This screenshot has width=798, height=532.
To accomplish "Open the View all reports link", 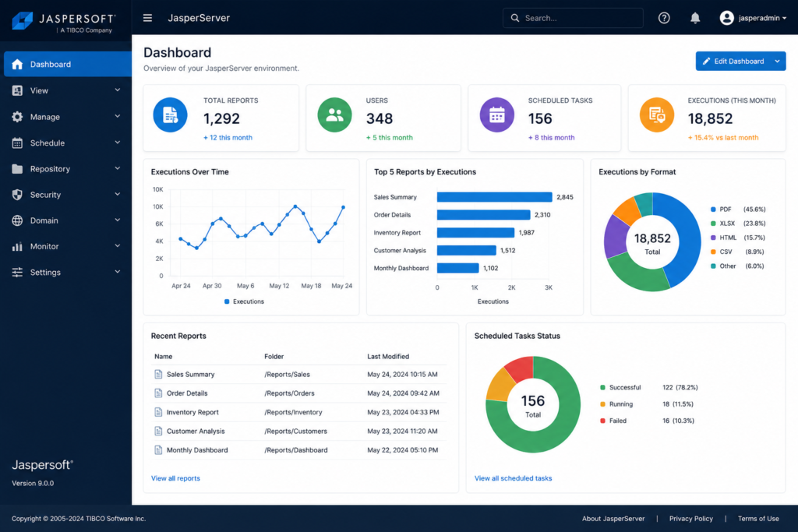I will coord(175,478).
